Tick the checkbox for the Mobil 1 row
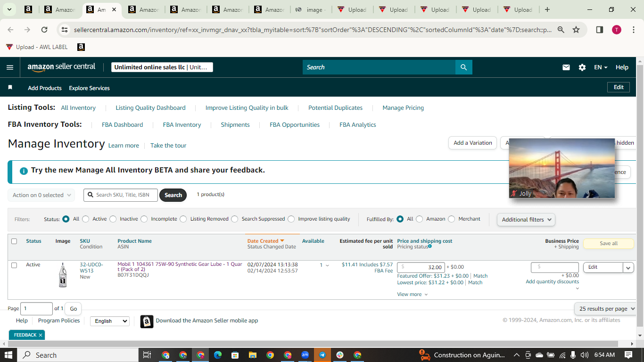 coord(14,265)
